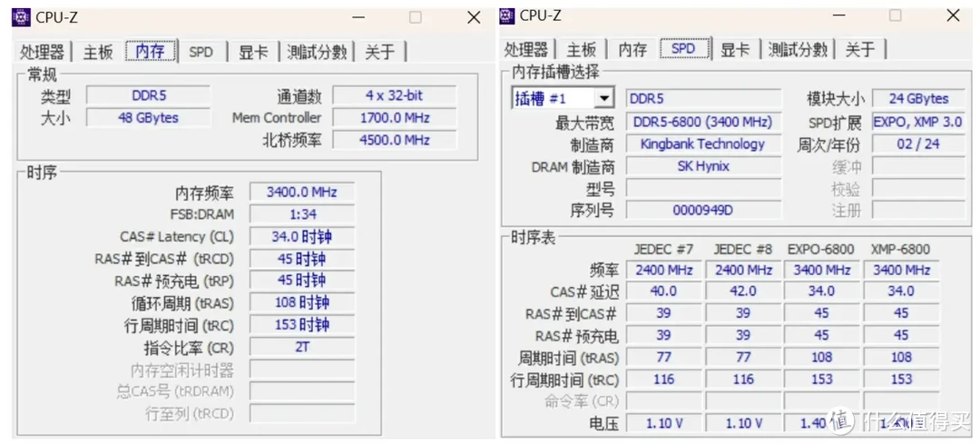
Task: Click the 4 x 32-bit channels field
Action: tap(394, 95)
